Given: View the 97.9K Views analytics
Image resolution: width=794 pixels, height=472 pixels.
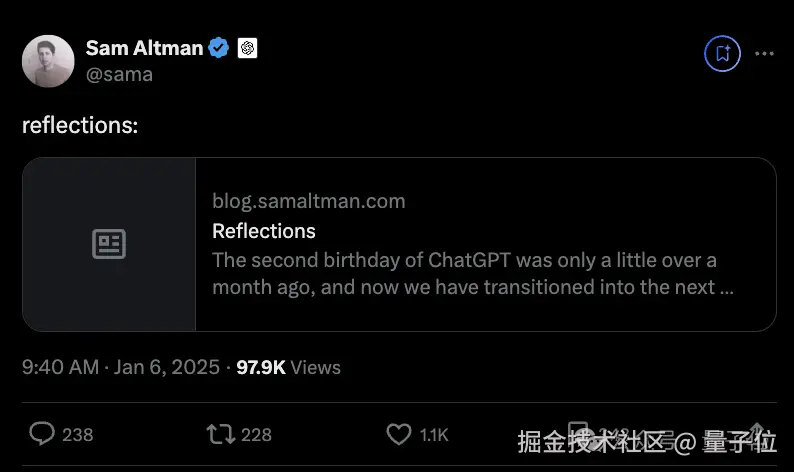Looking at the screenshot, I should [288, 367].
